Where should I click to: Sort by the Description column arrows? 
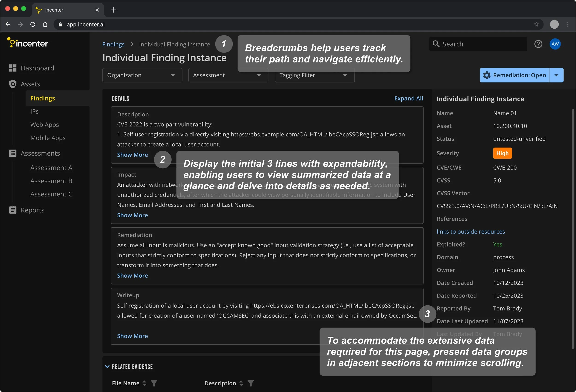241,383
